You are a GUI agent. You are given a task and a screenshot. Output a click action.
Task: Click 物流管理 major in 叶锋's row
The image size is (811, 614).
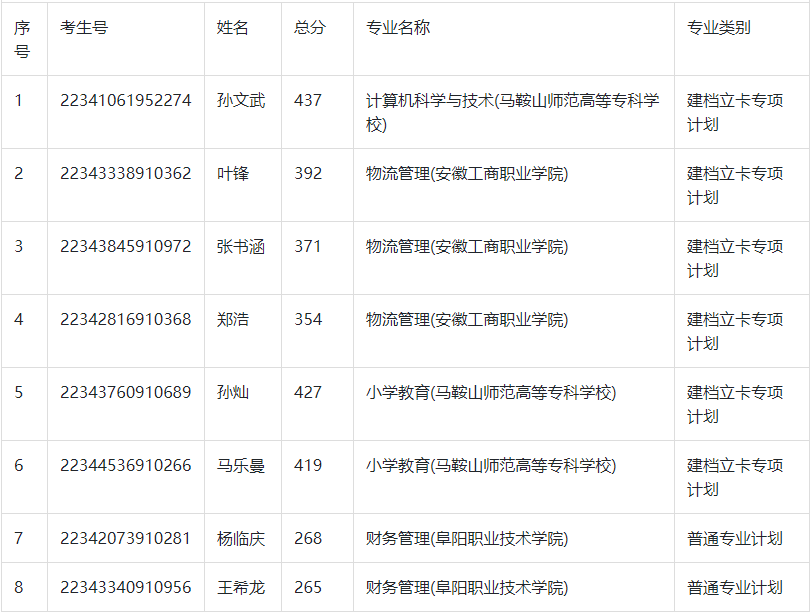point(467,173)
